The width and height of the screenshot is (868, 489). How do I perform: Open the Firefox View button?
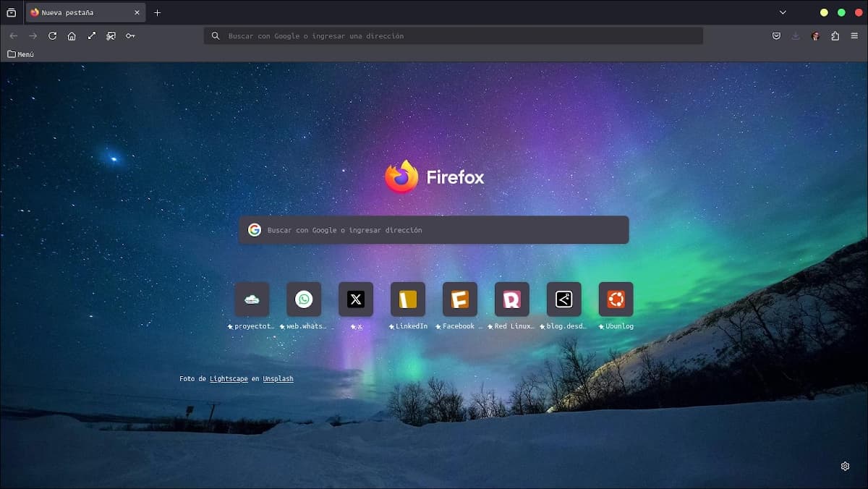point(11,12)
